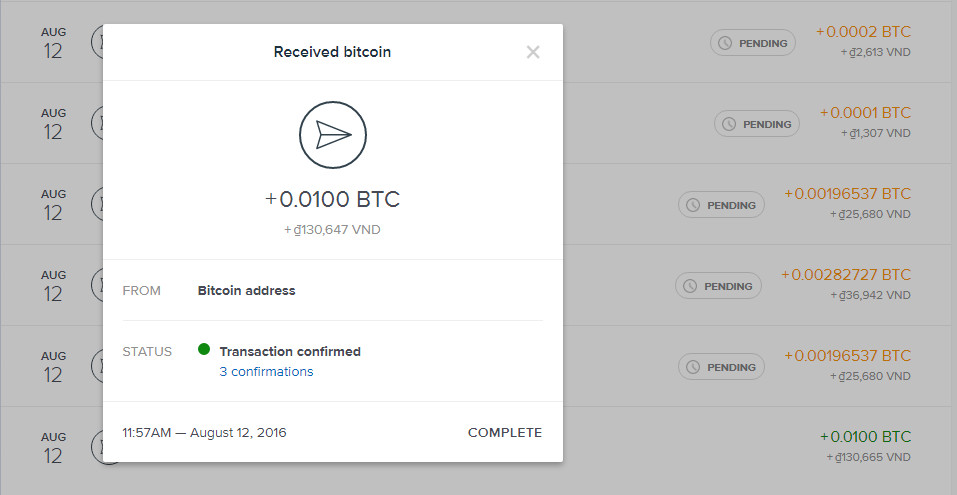Click the 11:57AM August 12, 2016 timestamp
957x495 pixels.
[204, 433]
